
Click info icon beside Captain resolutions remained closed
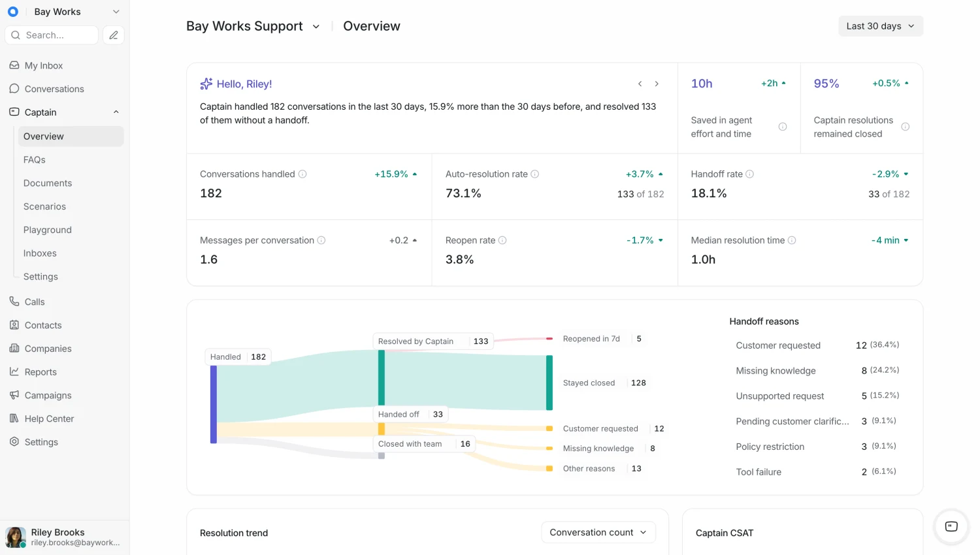(906, 127)
